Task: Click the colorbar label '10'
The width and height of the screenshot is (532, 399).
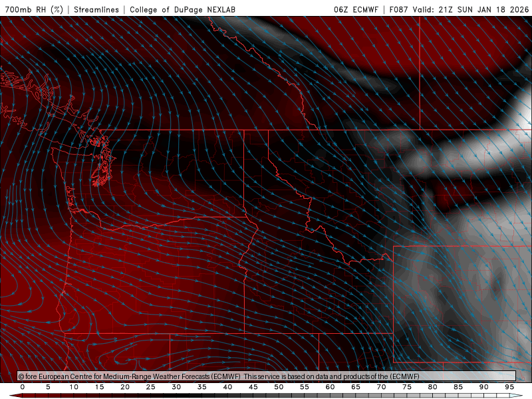Action: (74, 387)
